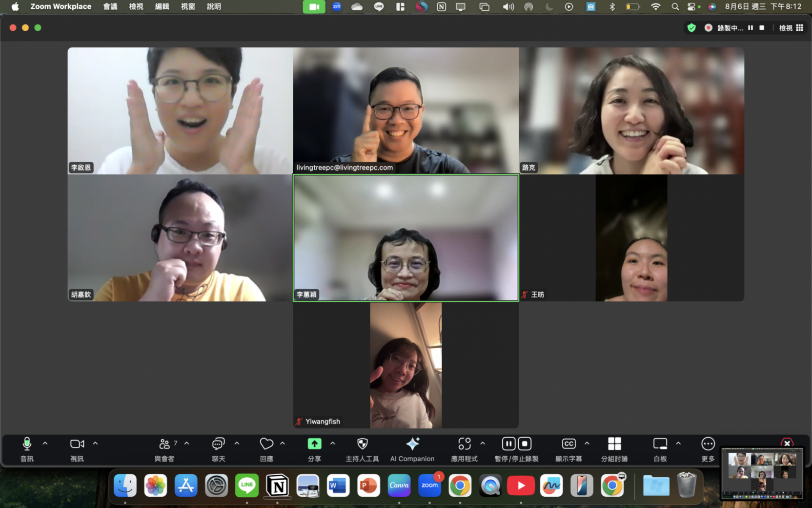812x508 pixels.
Task: Pause recording in the bottom toolbar
Action: pos(508,444)
